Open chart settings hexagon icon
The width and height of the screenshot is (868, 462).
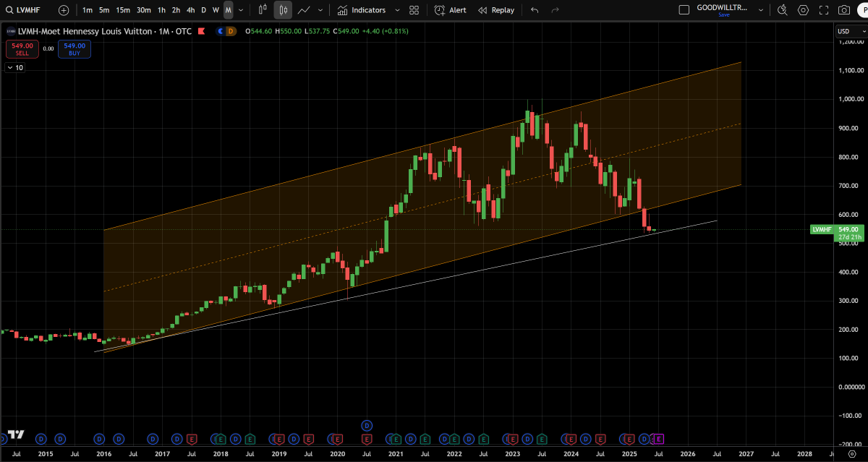(803, 10)
